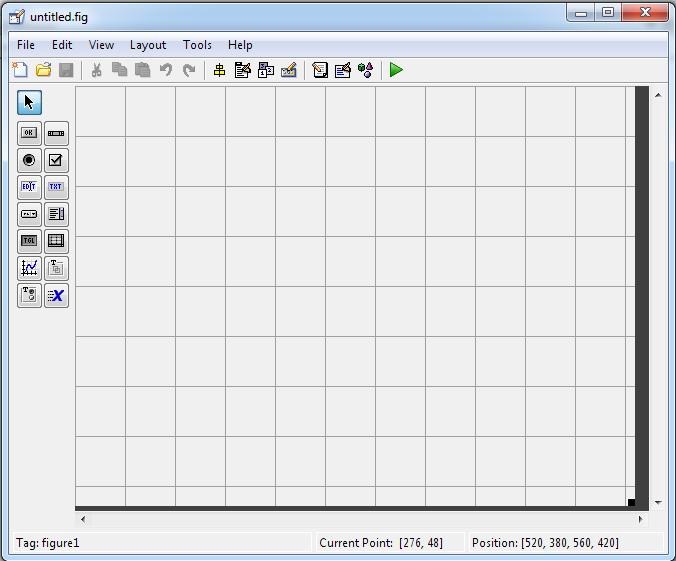Select the Static Text component
676x561 pixels.
coord(56,187)
